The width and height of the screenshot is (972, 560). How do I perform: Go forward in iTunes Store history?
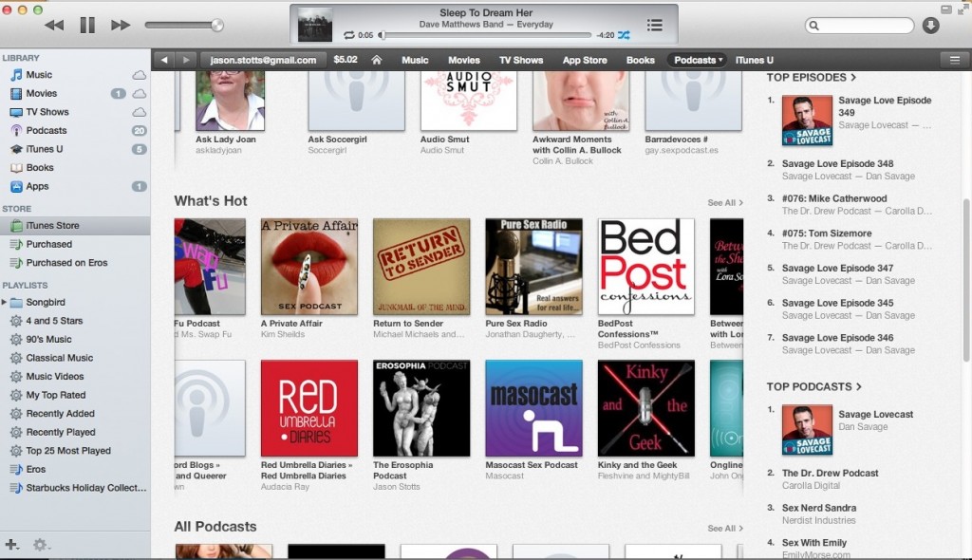point(185,60)
